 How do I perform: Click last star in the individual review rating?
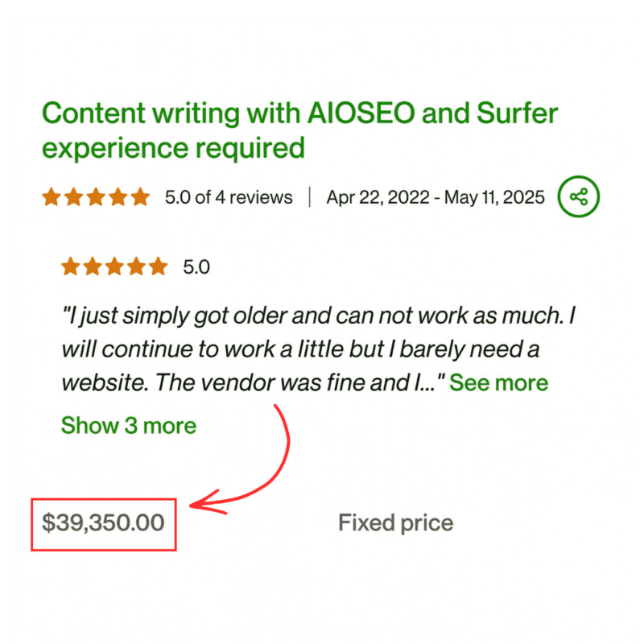coord(158,266)
